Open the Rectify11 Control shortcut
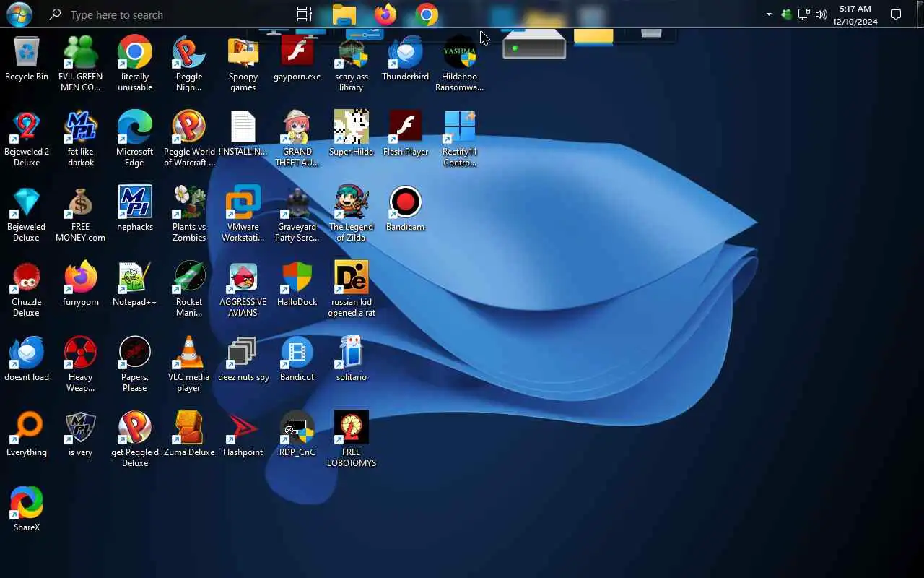 pos(460,139)
